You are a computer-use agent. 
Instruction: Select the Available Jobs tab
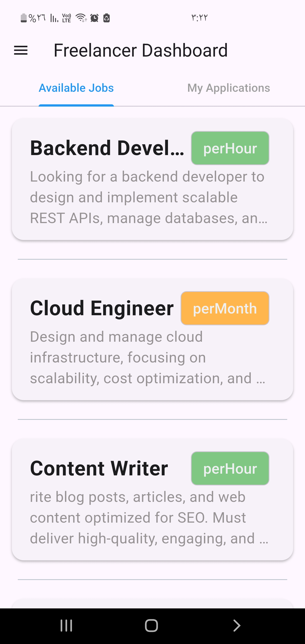click(76, 88)
